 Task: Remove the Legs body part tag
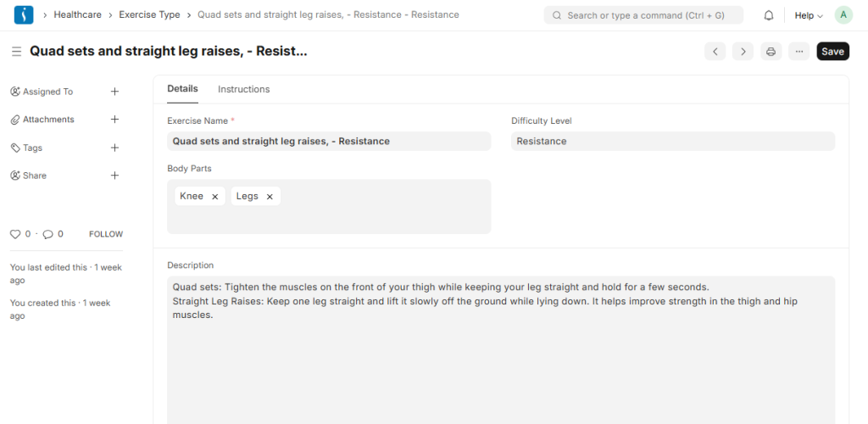pyautogui.click(x=270, y=197)
